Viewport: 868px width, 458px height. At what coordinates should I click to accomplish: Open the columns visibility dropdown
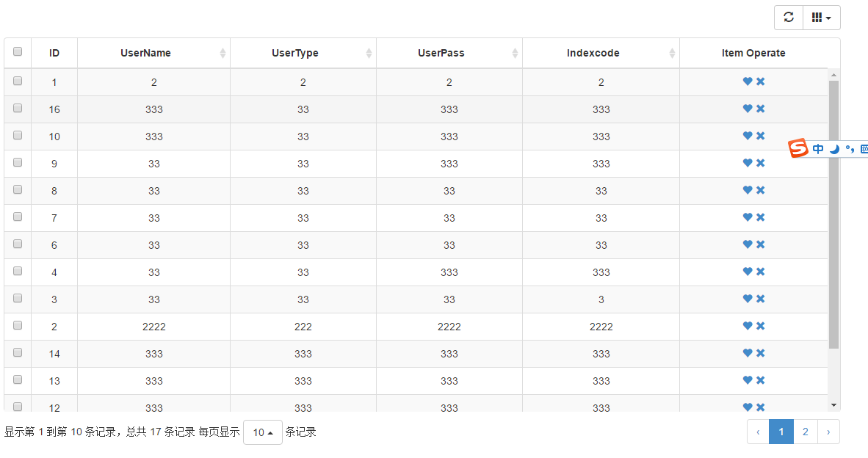coord(821,18)
